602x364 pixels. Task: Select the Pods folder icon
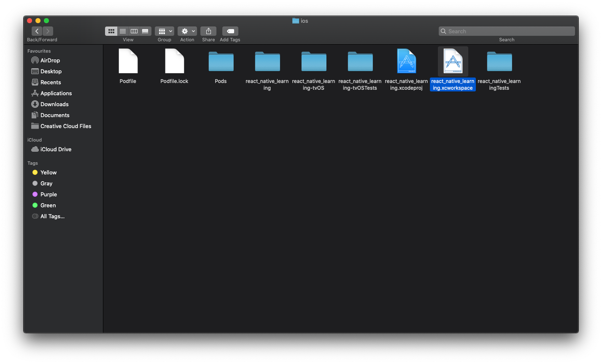pyautogui.click(x=221, y=62)
